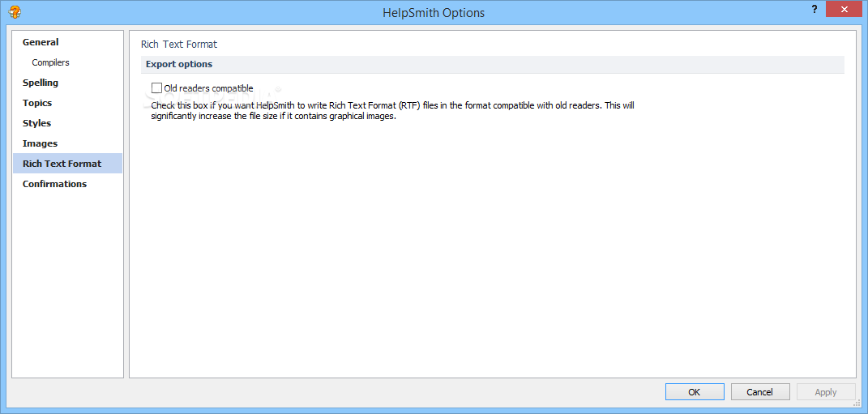Select the Compilers sub-category
Image resolution: width=868 pixels, height=414 pixels.
pos(67,62)
